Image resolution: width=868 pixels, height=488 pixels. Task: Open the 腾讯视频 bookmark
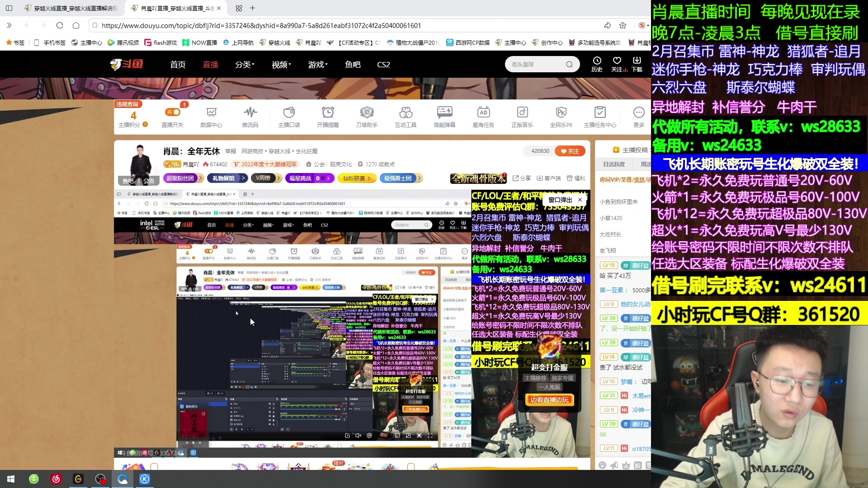coord(123,42)
